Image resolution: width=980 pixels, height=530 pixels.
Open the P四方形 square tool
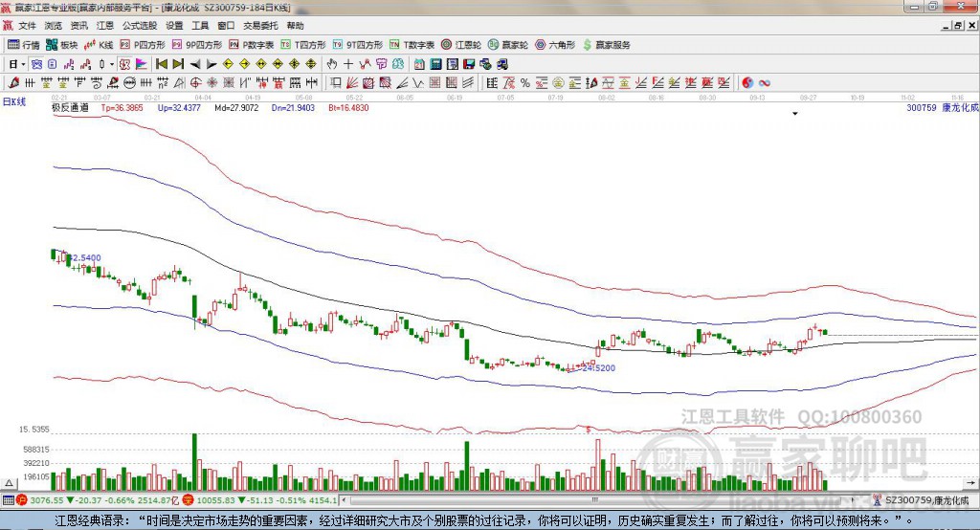point(143,45)
